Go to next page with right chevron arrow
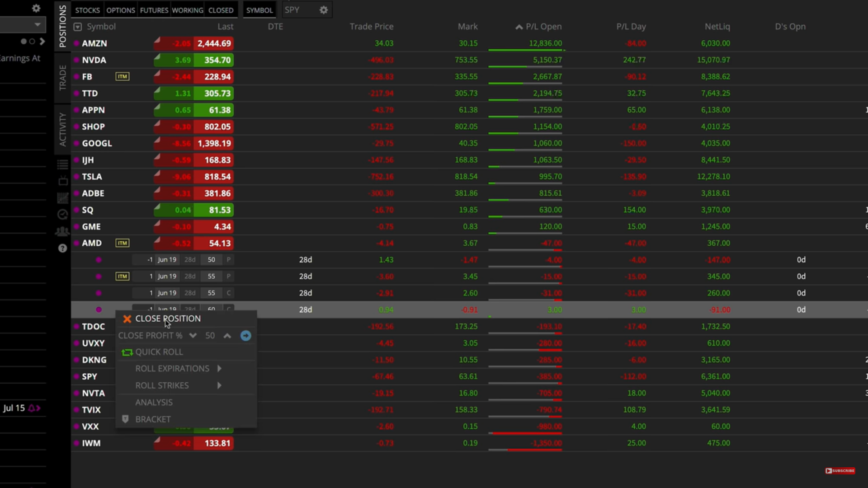 (x=42, y=42)
